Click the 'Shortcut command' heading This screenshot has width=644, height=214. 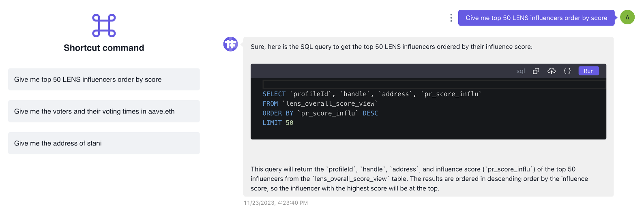click(104, 48)
